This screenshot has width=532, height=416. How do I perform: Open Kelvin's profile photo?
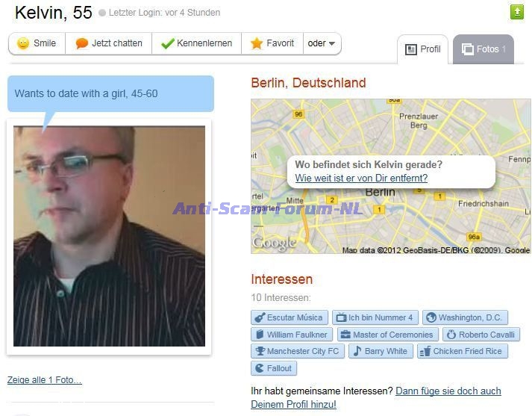[x=109, y=236]
